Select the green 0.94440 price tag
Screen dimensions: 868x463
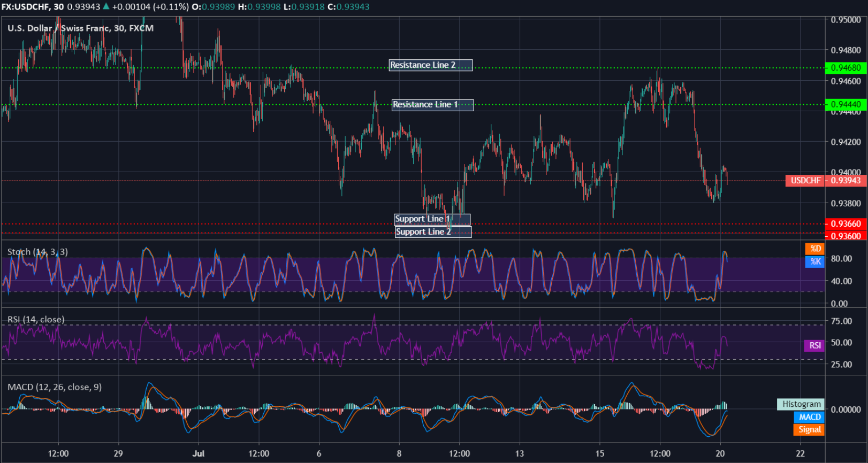(x=846, y=104)
